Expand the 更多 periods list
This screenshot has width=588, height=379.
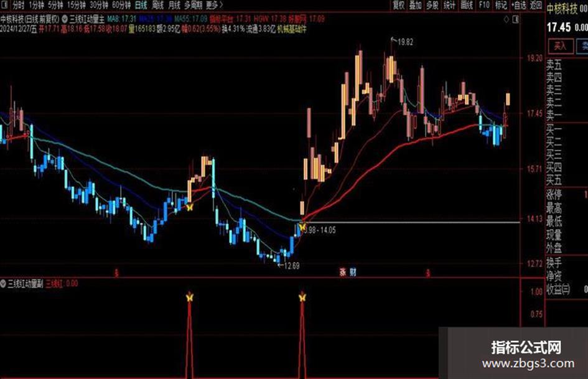(x=214, y=5)
